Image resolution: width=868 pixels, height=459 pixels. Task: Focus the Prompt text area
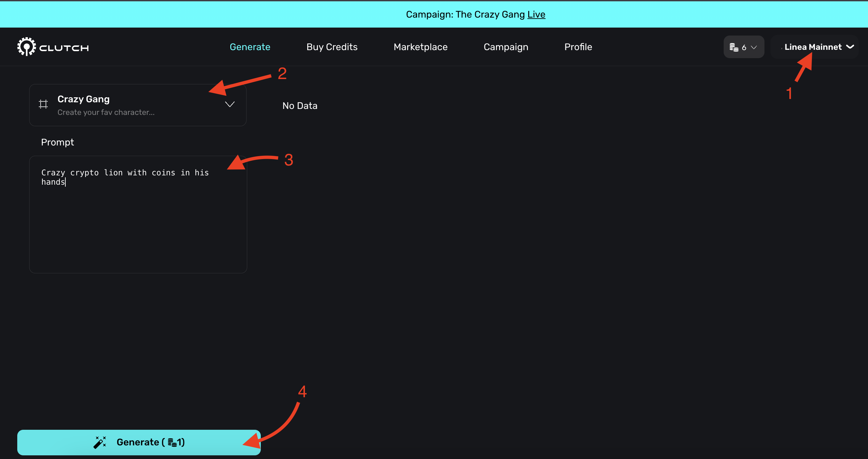point(138,215)
